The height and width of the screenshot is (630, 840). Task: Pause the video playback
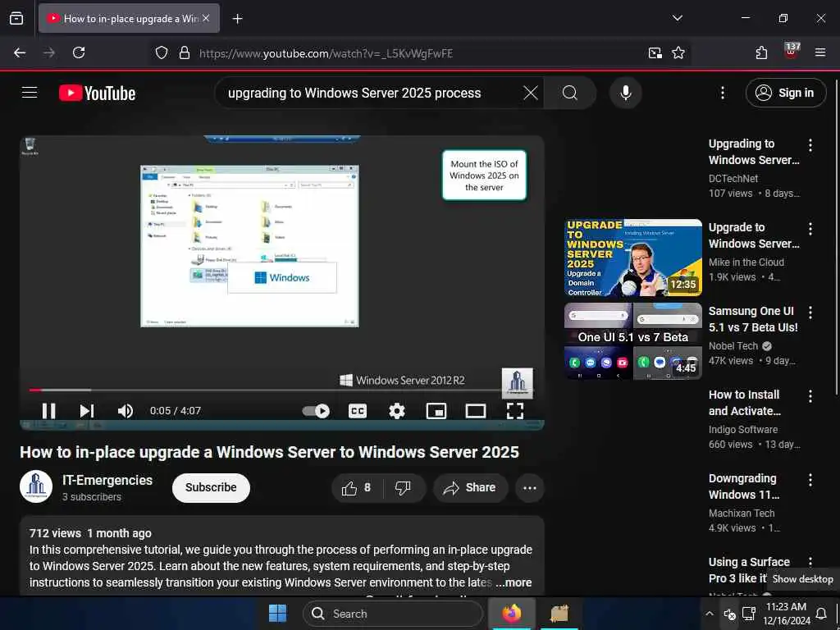(48, 411)
